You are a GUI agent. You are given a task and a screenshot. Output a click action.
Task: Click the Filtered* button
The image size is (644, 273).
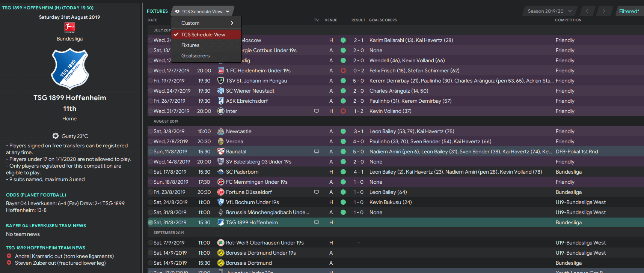(x=629, y=11)
